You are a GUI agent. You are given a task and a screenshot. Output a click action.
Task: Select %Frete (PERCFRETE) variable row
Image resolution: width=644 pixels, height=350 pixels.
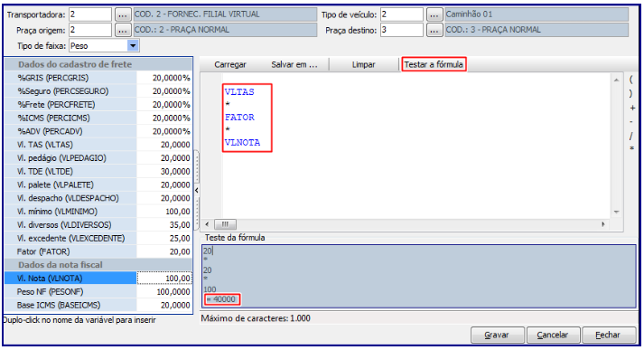pyautogui.click(x=98, y=105)
